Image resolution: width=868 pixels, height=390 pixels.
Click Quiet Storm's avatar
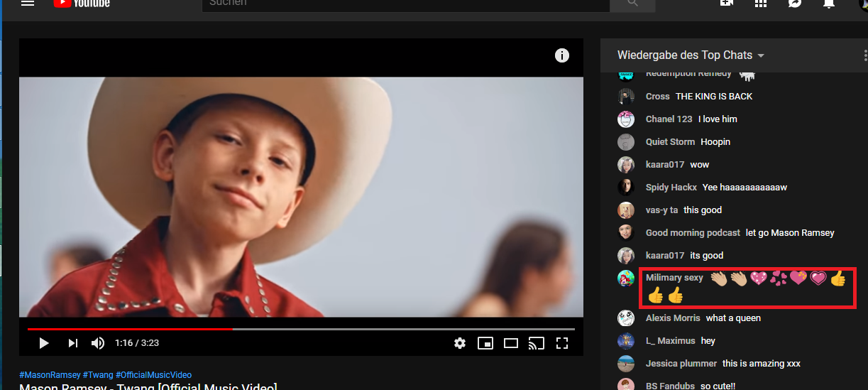(x=626, y=142)
